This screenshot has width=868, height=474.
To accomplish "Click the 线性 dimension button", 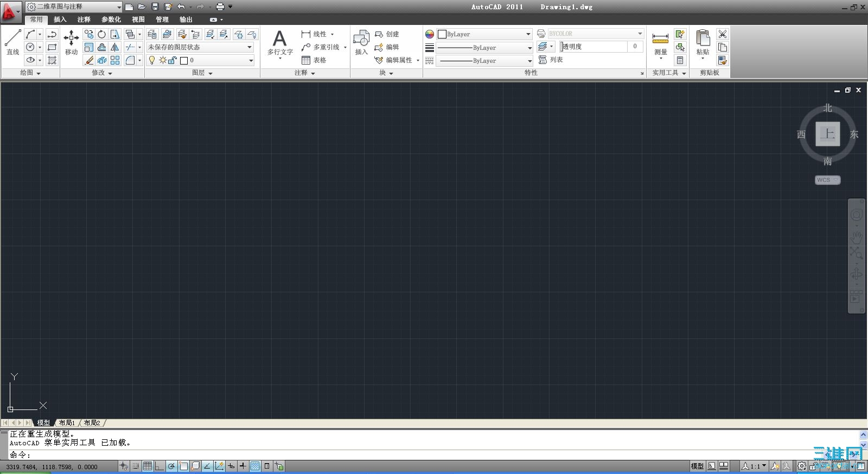I will pos(317,34).
